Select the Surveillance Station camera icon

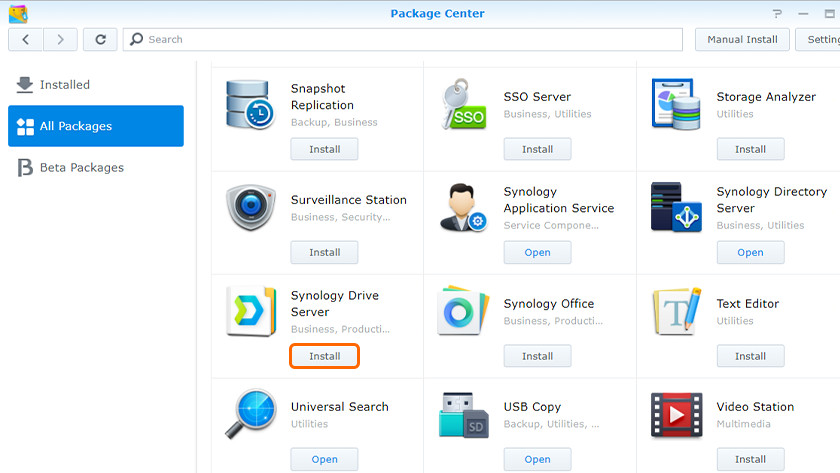tap(250, 208)
